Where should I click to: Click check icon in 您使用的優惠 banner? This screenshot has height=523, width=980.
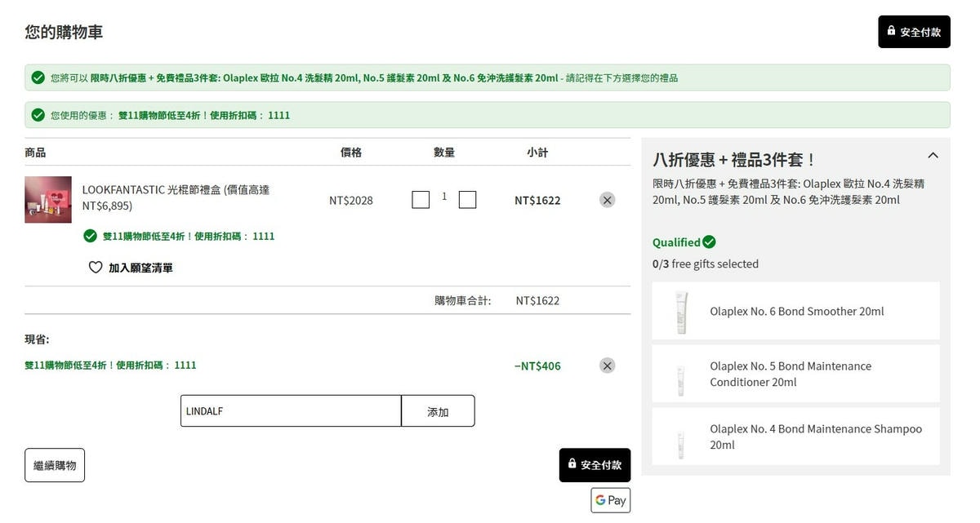coord(38,115)
